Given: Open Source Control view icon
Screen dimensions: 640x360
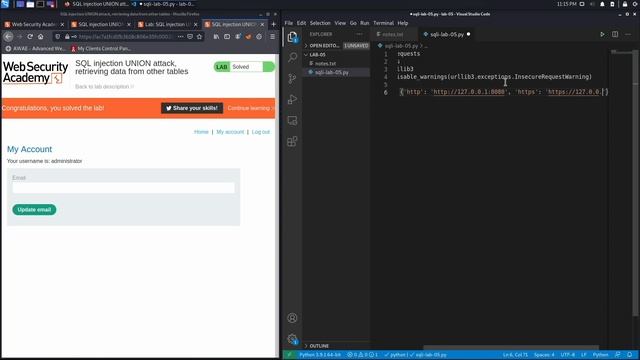Looking at the screenshot, I should click(292, 78).
